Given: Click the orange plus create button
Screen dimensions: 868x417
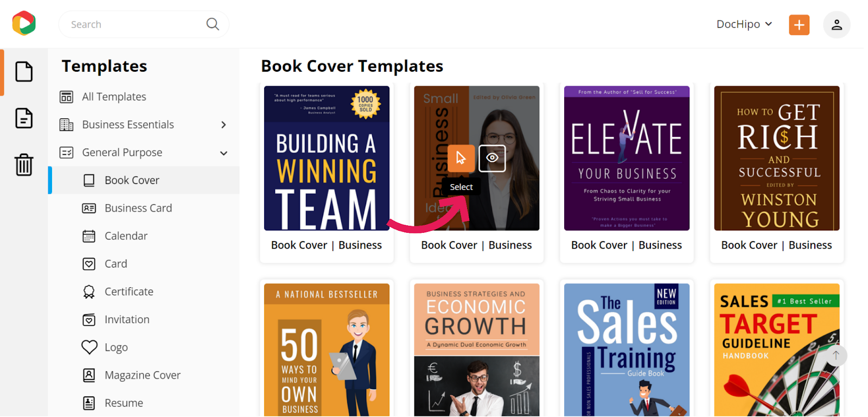Looking at the screenshot, I should tap(799, 24).
